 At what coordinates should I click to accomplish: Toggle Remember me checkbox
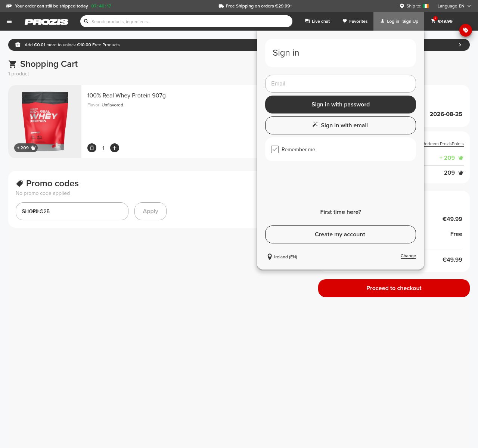(x=275, y=149)
